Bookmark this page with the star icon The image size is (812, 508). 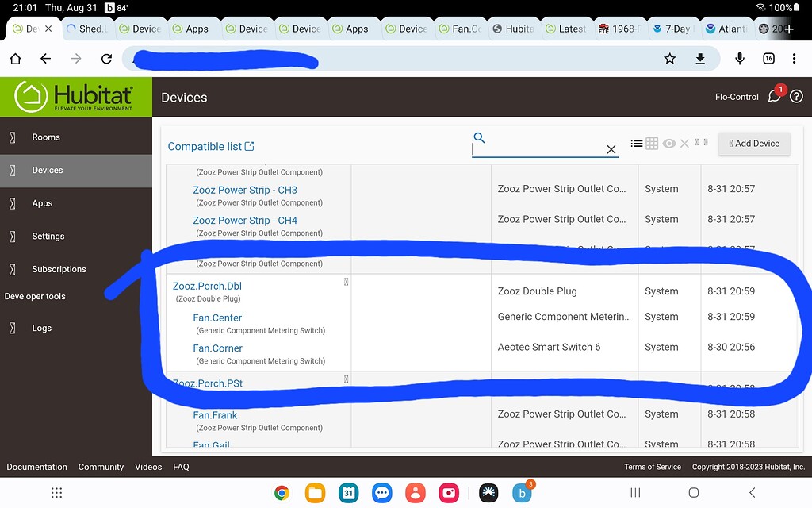(x=669, y=58)
